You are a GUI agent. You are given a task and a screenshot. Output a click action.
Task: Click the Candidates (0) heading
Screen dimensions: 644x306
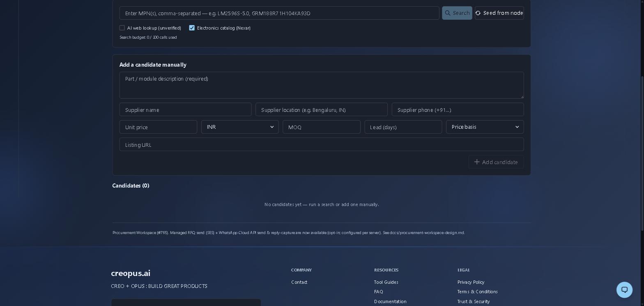(131, 185)
